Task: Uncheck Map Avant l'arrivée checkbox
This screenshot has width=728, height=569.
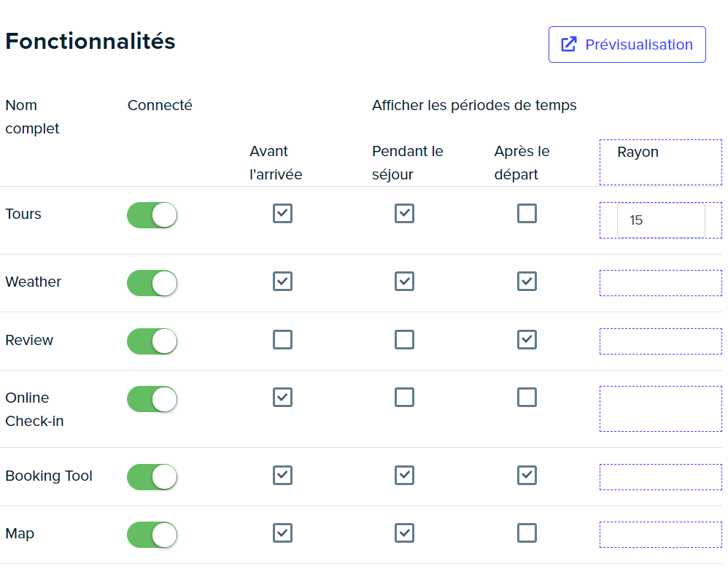Action: click(283, 533)
